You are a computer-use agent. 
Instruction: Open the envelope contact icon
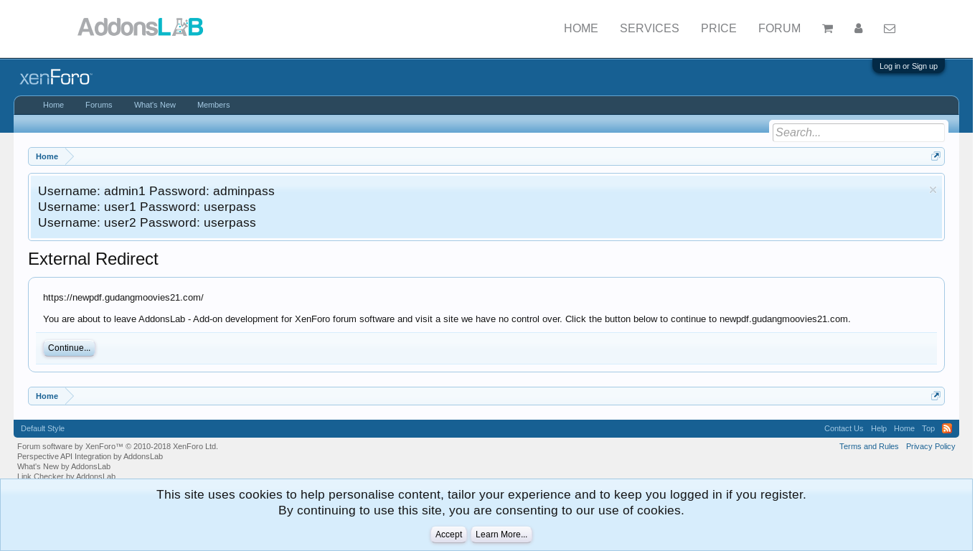[890, 29]
